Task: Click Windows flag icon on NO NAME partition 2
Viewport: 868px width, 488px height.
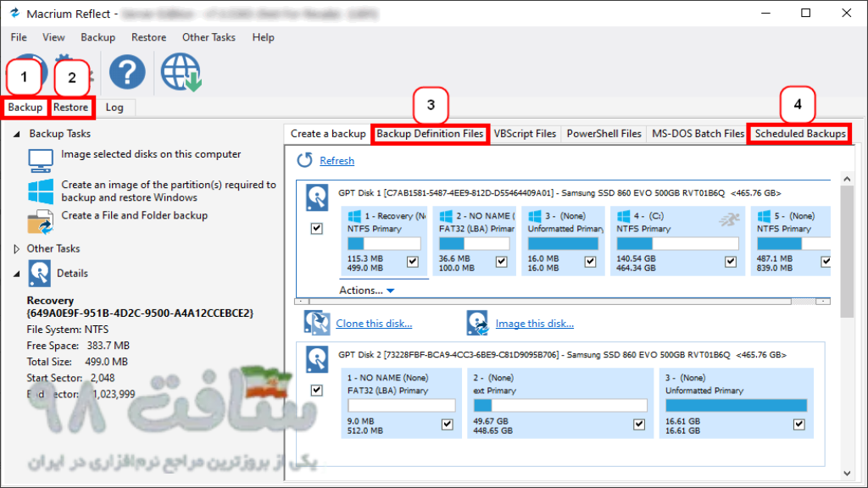Action: click(446, 216)
